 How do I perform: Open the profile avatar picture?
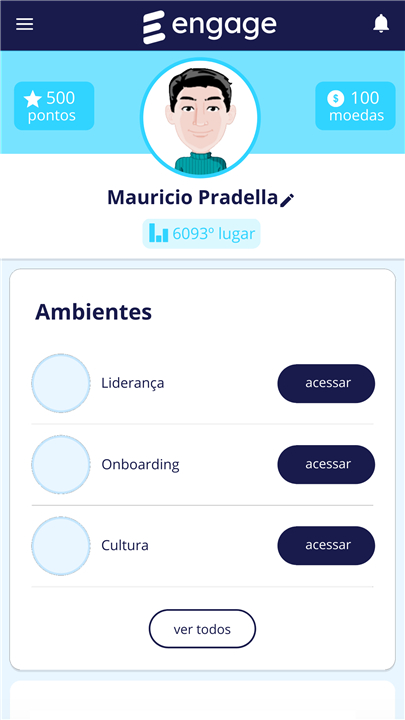tap(201, 118)
